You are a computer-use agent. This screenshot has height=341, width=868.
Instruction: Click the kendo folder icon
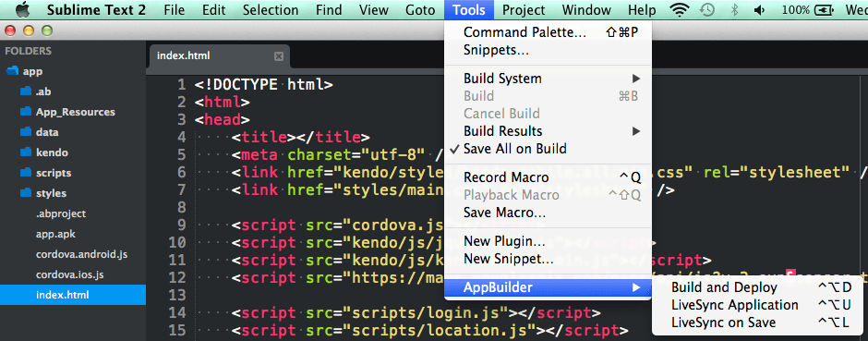pos(26,152)
